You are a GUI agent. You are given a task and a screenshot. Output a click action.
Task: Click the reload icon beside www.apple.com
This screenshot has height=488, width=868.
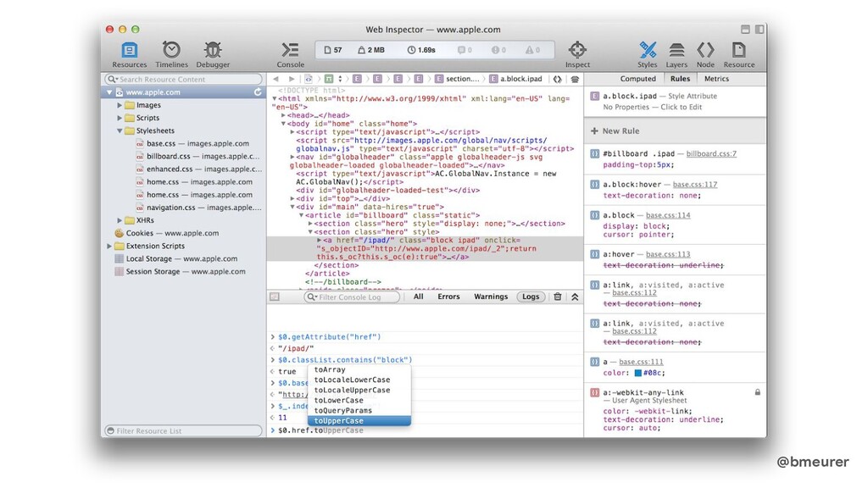tap(258, 92)
